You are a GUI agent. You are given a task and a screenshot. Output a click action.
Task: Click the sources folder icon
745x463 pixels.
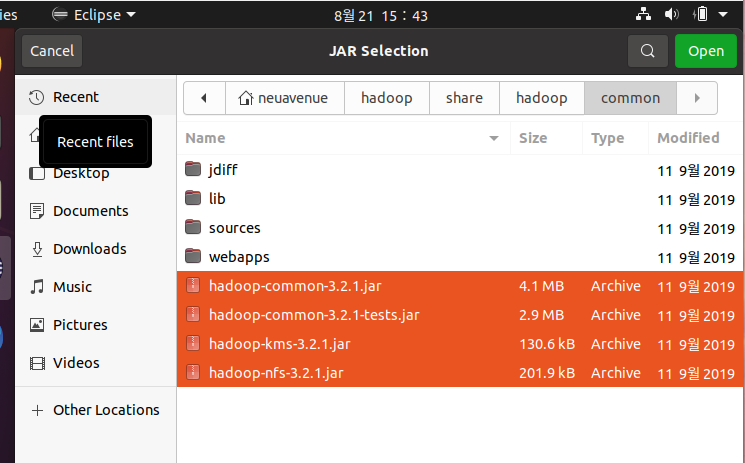[193, 227]
